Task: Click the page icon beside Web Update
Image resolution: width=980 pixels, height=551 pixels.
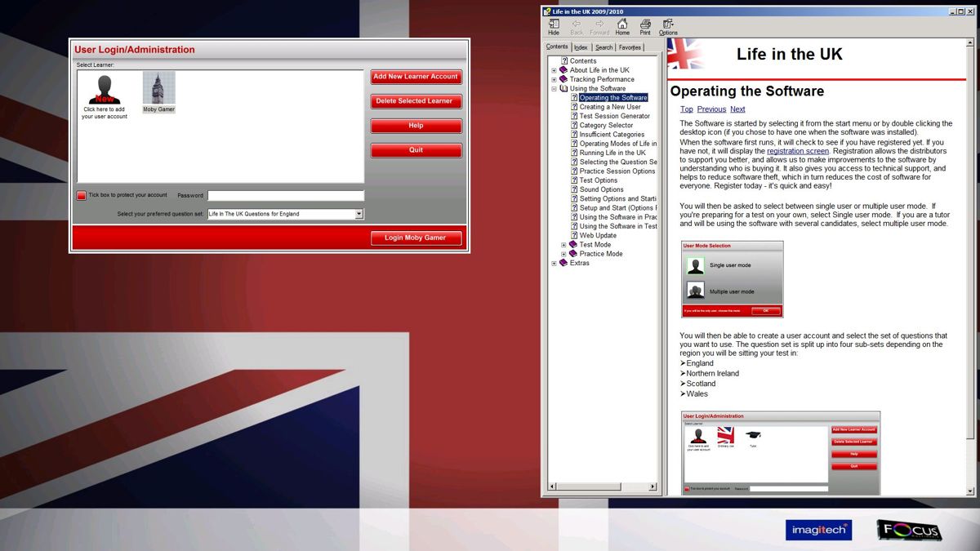Action: point(574,235)
